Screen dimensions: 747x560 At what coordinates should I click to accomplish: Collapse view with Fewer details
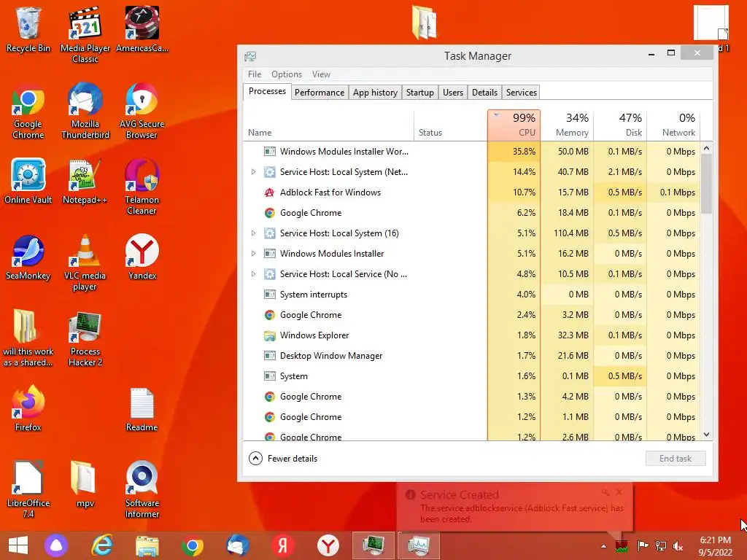coord(284,459)
